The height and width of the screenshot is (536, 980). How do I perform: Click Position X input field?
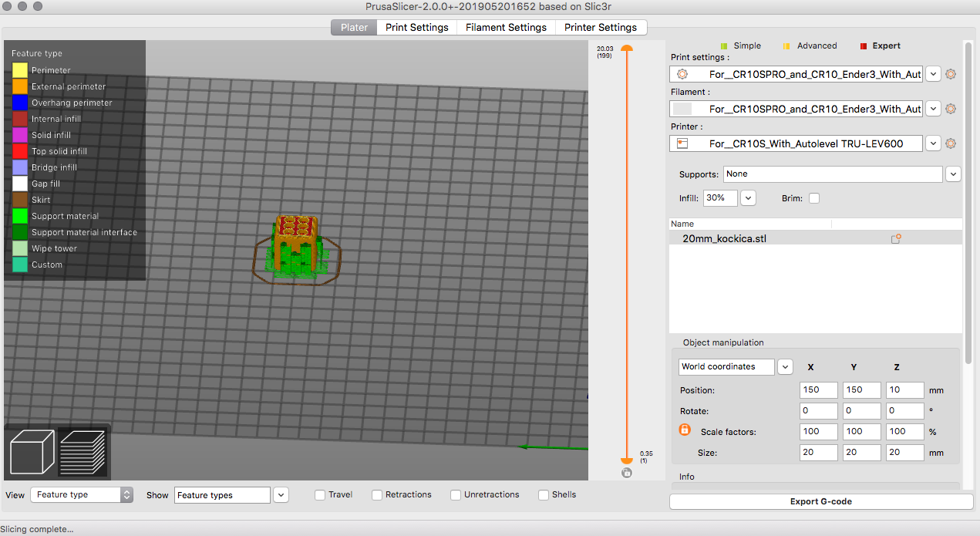818,390
